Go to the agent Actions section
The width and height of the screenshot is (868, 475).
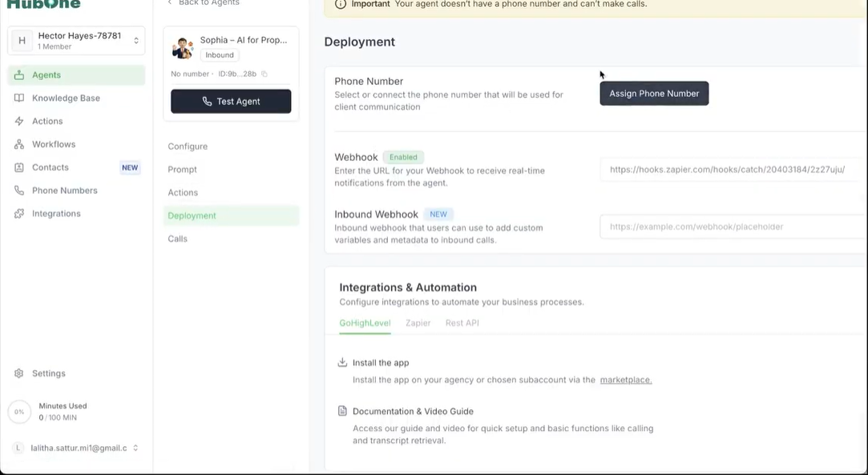point(231,192)
